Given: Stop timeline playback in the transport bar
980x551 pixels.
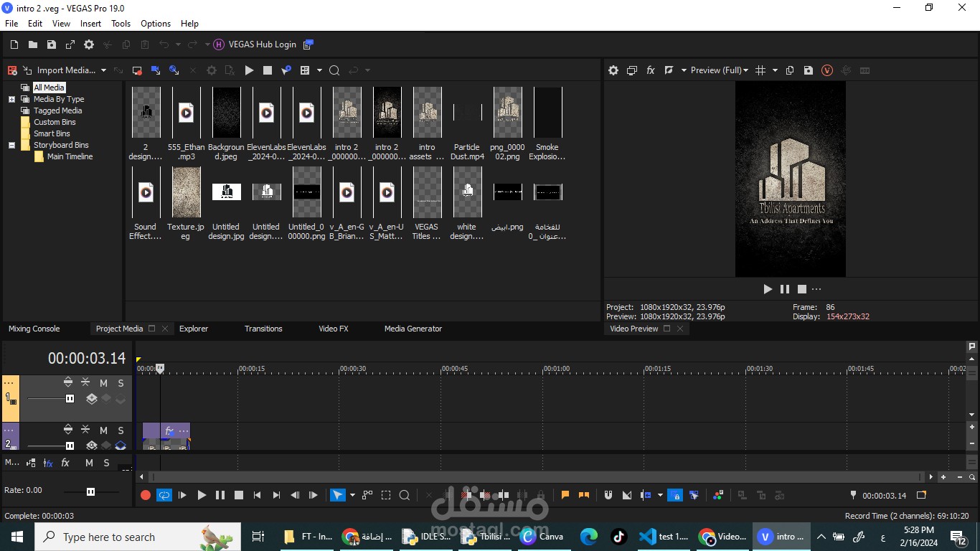Looking at the screenshot, I should click(x=239, y=495).
